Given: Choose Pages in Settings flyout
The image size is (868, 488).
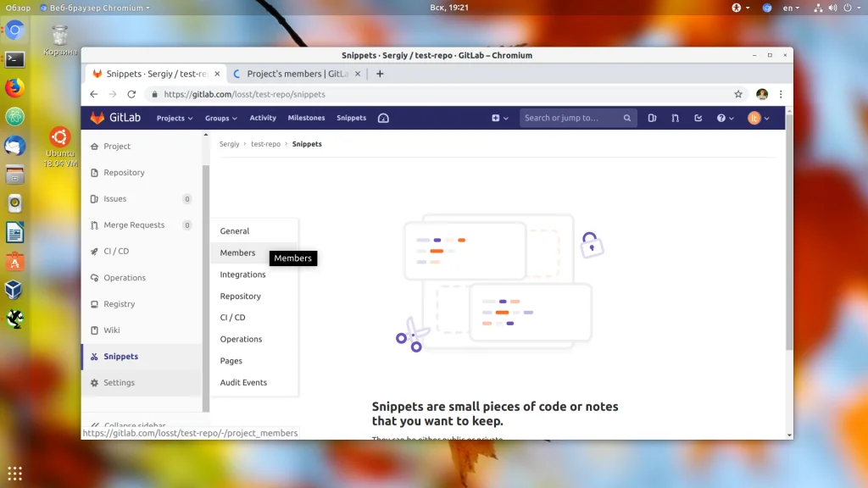Looking at the screenshot, I should 254,361.
